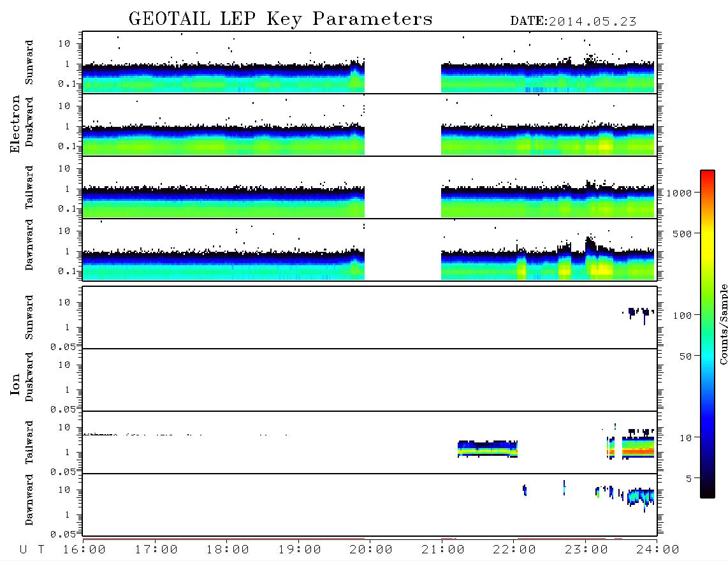Click the Ion Dawnward cyan patch near 23:50
Image resolution: width=728 pixels, height=561 pixels.
(x=641, y=497)
